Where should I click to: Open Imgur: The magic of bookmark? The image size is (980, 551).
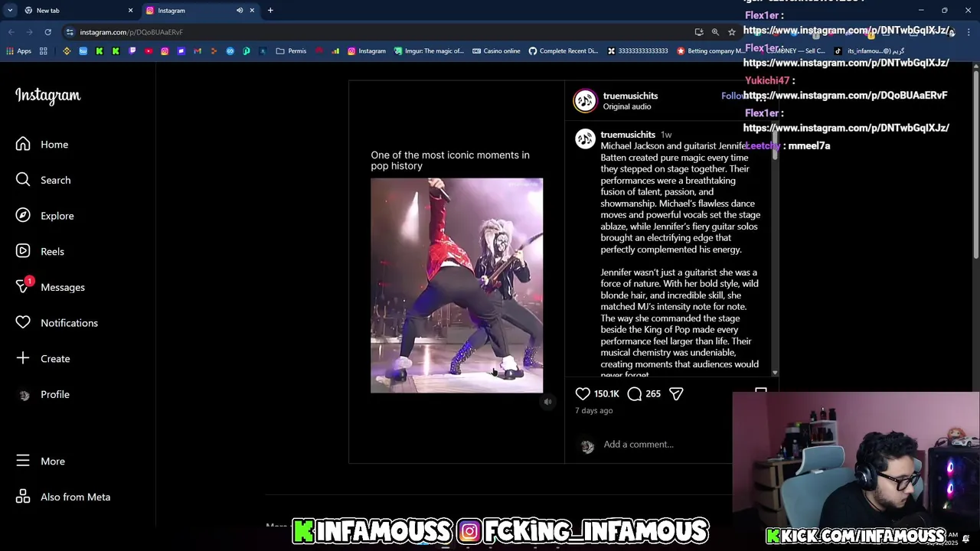429,51
